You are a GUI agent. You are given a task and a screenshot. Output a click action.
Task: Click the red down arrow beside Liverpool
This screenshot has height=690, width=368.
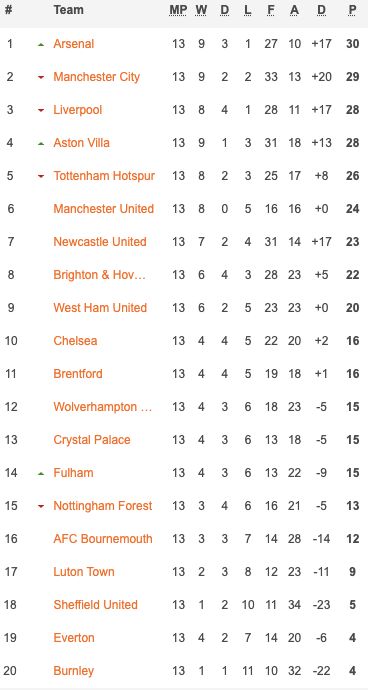point(41,110)
